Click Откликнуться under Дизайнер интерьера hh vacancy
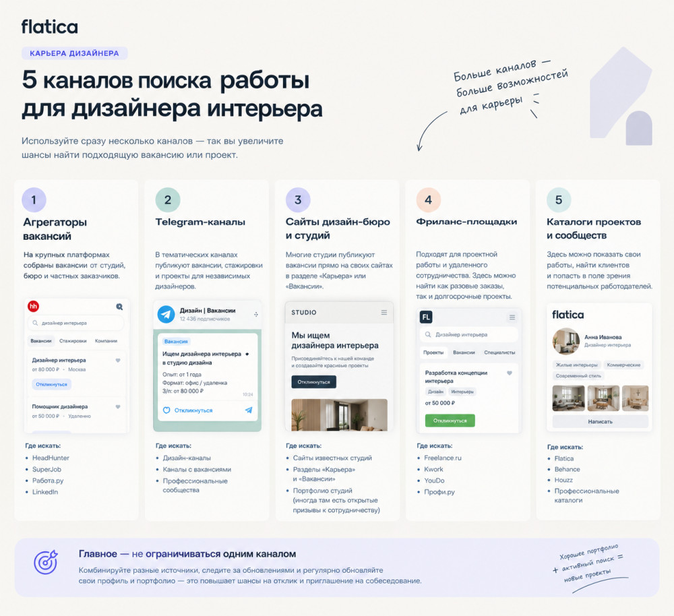This screenshot has height=616, width=674. click(x=52, y=384)
